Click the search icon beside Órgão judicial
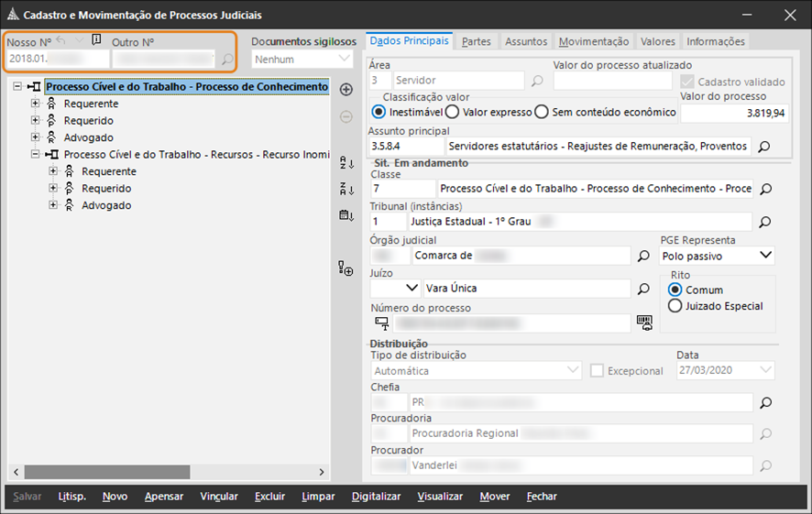This screenshot has width=812, height=514. 643,256
